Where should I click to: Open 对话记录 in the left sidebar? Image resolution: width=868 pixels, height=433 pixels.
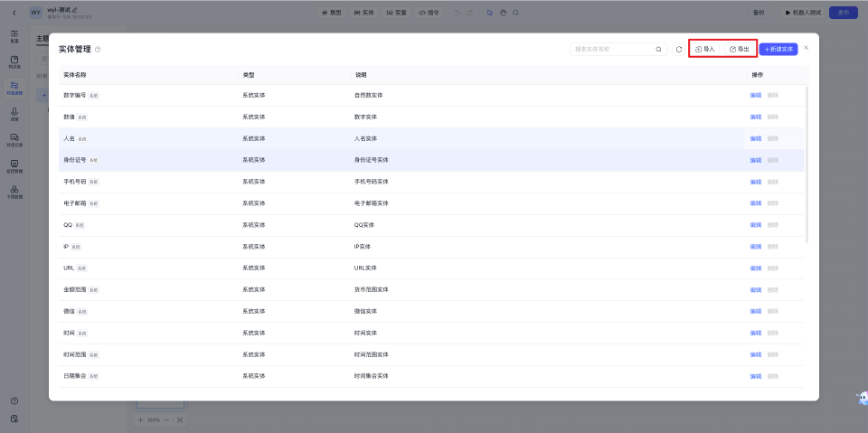coord(14,139)
